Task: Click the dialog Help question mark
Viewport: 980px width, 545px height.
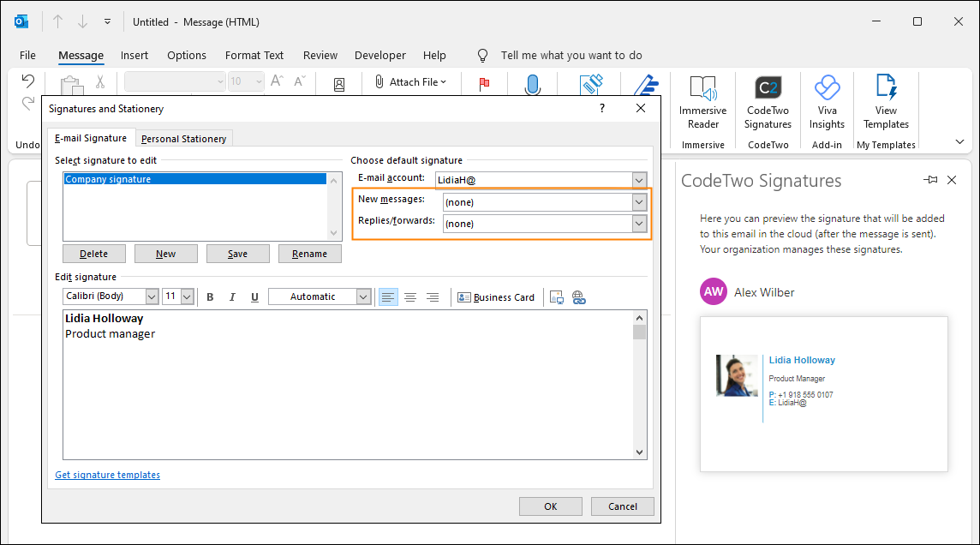Action: click(602, 108)
